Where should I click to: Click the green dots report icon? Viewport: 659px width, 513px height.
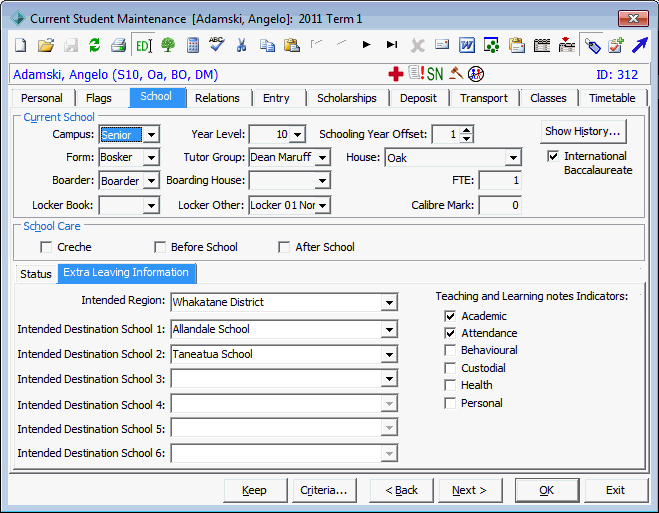491,45
